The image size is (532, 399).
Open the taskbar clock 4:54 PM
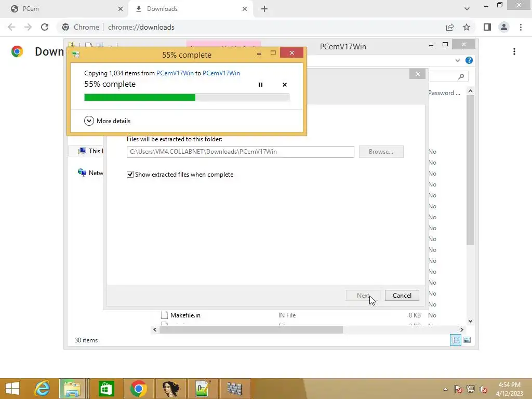pos(509,389)
